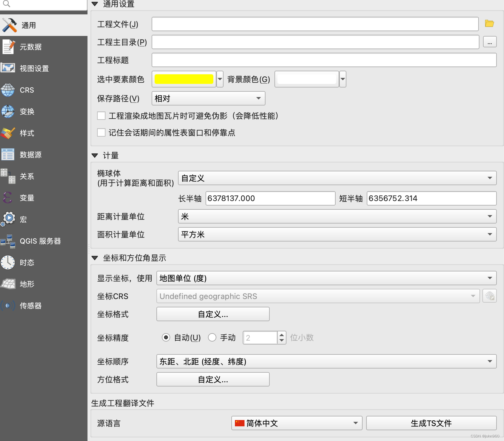
Task: Click the 生成TS文件 button
Action: pyautogui.click(x=431, y=423)
